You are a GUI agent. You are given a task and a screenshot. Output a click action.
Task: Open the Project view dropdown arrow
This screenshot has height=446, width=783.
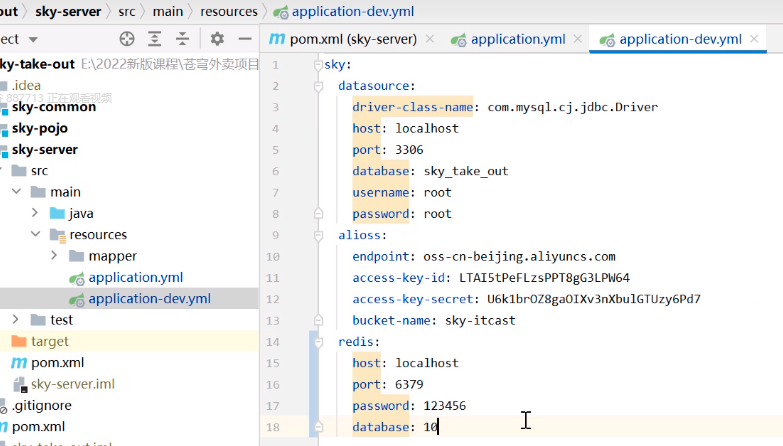[33, 40]
